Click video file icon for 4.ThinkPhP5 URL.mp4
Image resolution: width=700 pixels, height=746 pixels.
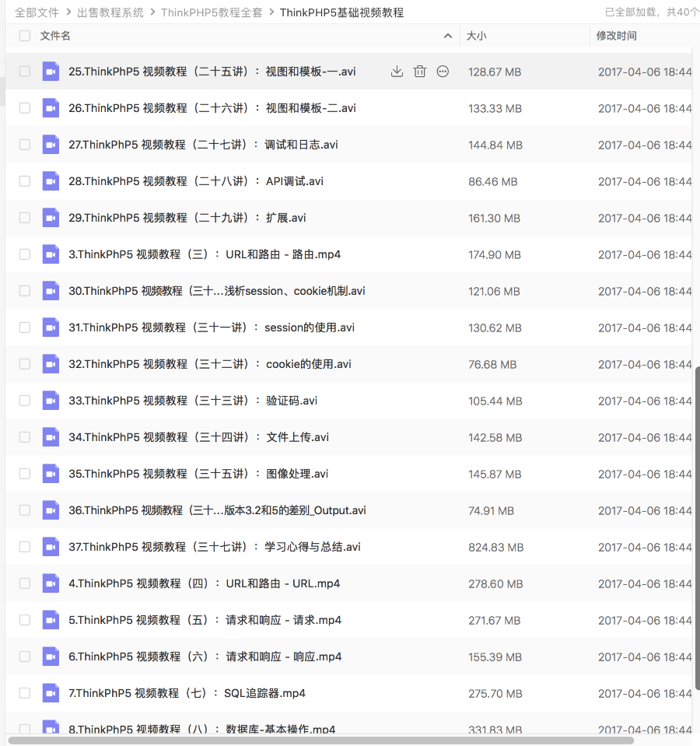51,583
